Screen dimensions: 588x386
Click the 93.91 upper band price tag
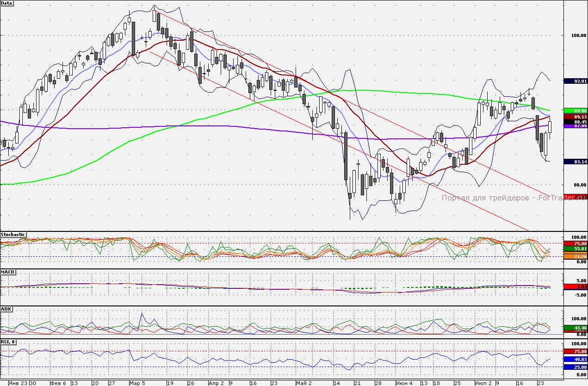pos(576,81)
